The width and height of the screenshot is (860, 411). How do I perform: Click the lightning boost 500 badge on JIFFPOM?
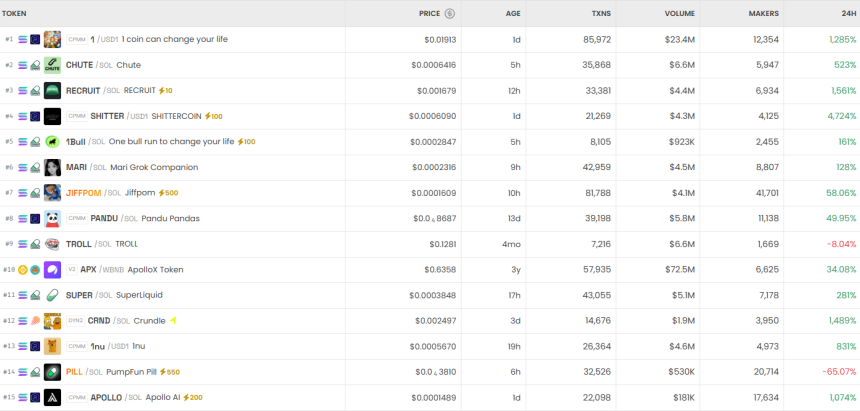coord(168,193)
